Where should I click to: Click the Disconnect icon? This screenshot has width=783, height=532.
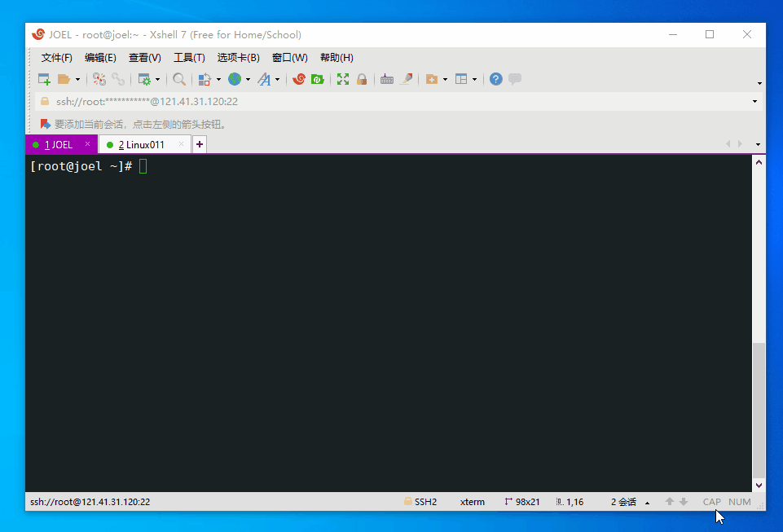click(99, 79)
